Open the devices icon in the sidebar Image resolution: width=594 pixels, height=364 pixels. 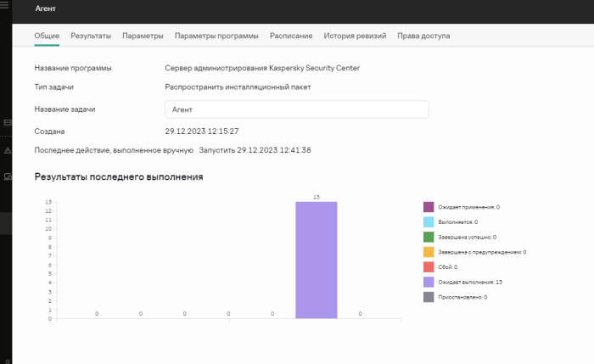[x=8, y=176]
